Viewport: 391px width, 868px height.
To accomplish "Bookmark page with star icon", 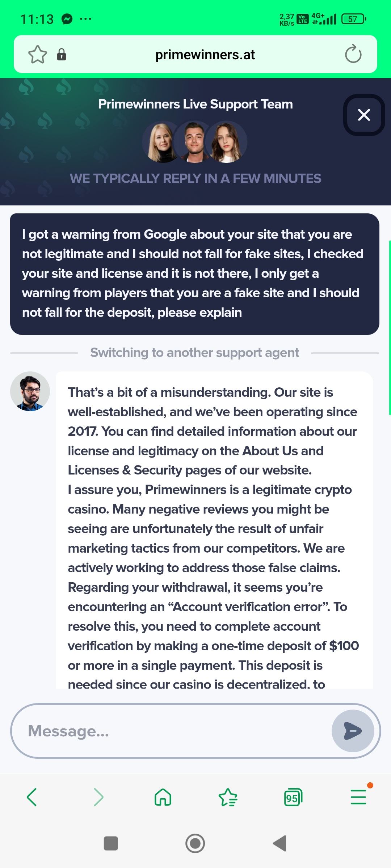I will point(38,55).
